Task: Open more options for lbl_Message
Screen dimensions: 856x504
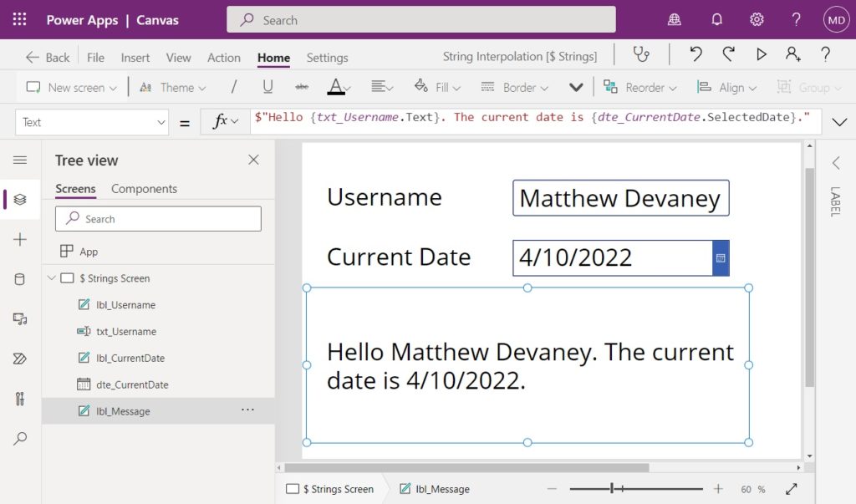Action: coord(247,410)
